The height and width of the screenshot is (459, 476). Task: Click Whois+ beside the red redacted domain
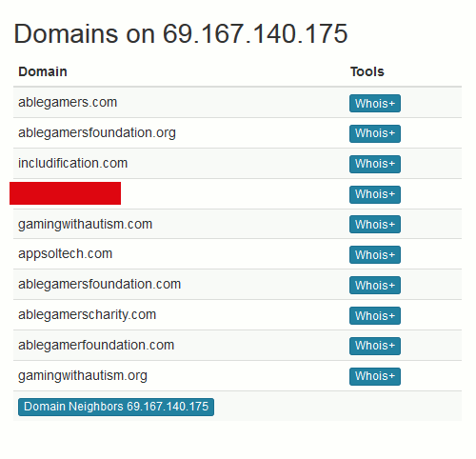point(375,194)
